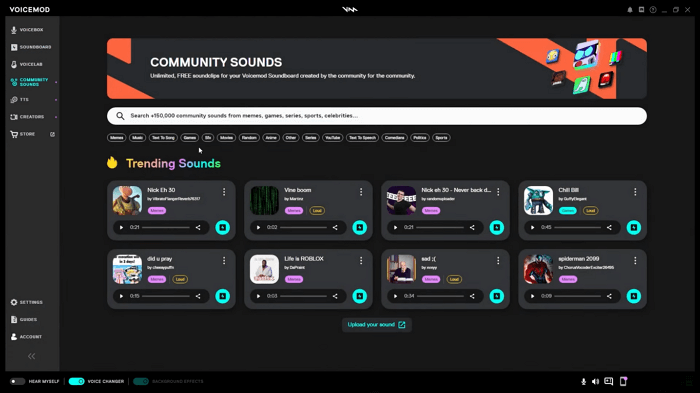The image size is (700, 393).
Task: Open options menu for sad :( sound
Action: tap(498, 261)
